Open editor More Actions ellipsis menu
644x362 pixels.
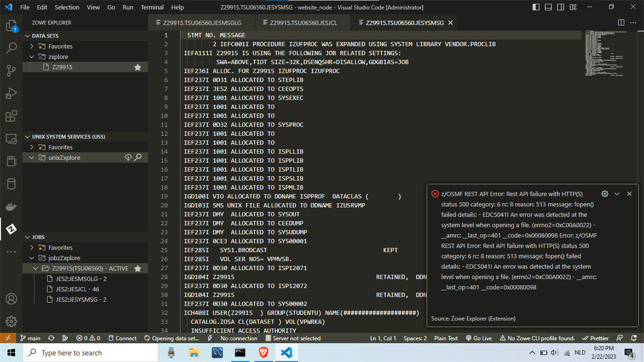[634, 23]
